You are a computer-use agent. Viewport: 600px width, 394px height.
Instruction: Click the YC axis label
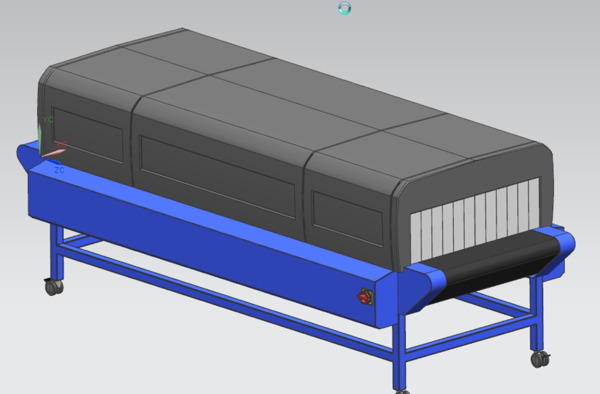(x=48, y=120)
